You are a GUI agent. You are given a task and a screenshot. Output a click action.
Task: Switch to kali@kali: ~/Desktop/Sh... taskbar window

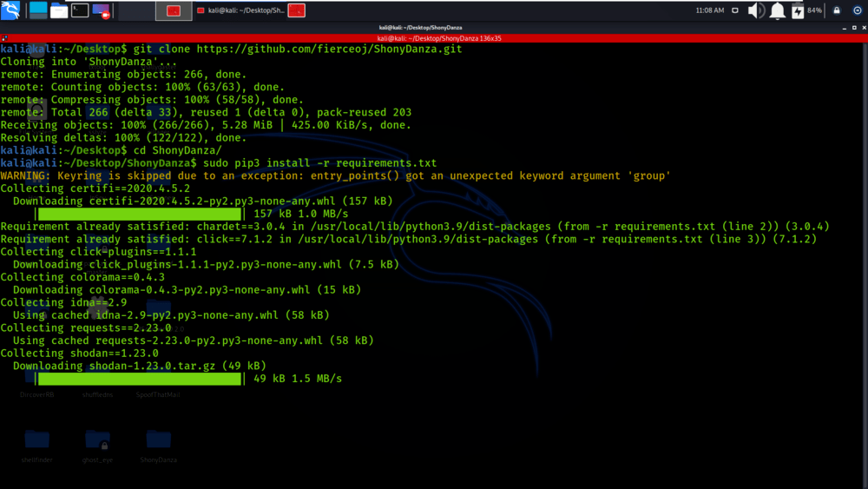(x=240, y=10)
